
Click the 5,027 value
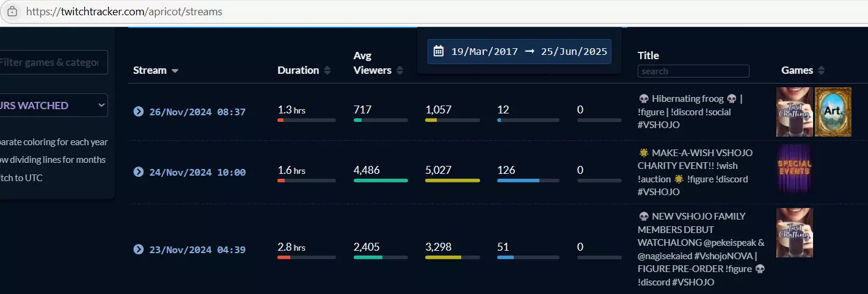pyautogui.click(x=438, y=170)
